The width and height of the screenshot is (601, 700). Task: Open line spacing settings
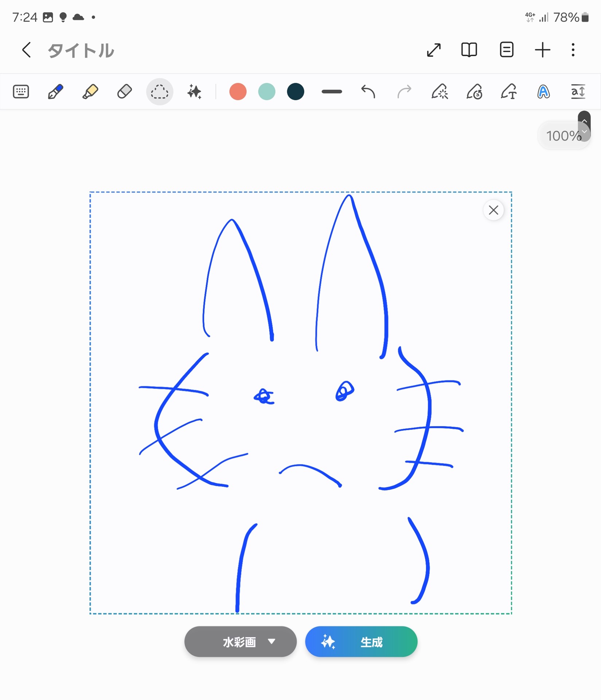tap(578, 92)
